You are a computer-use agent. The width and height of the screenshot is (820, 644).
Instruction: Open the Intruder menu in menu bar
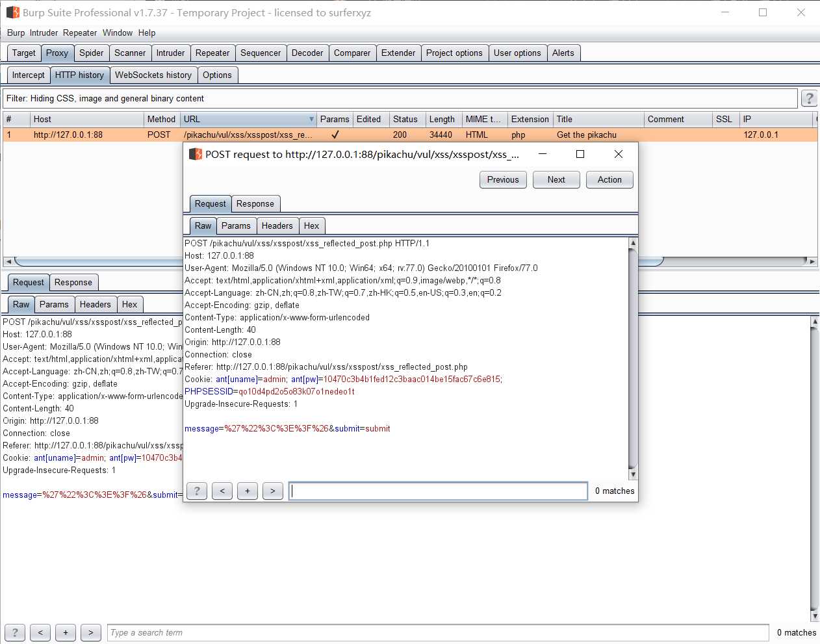click(44, 32)
